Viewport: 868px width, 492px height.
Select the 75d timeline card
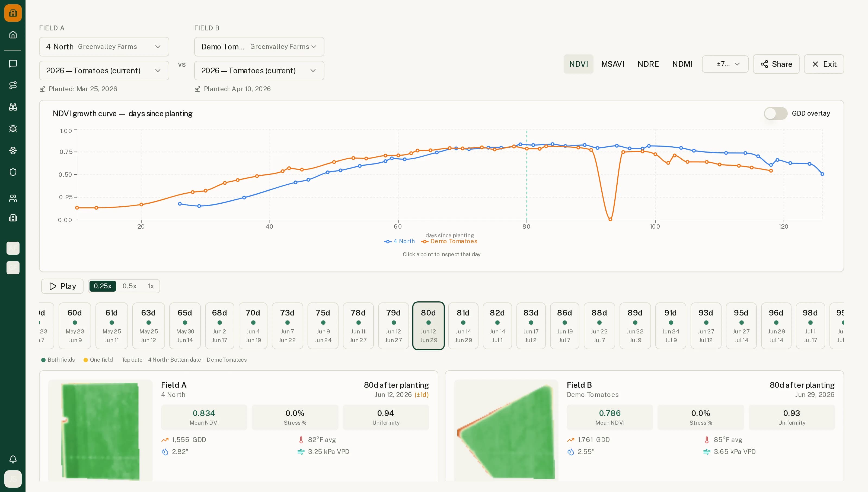pyautogui.click(x=323, y=326)
